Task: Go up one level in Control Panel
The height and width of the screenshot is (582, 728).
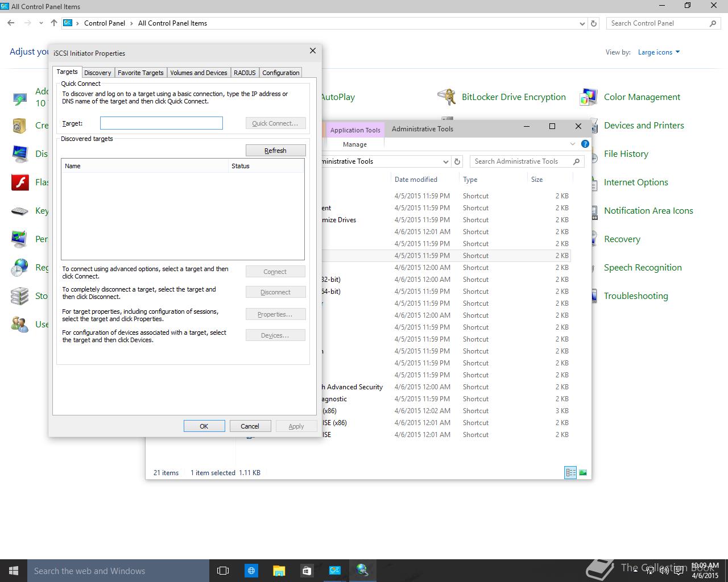Action: (x=53, y=23)
